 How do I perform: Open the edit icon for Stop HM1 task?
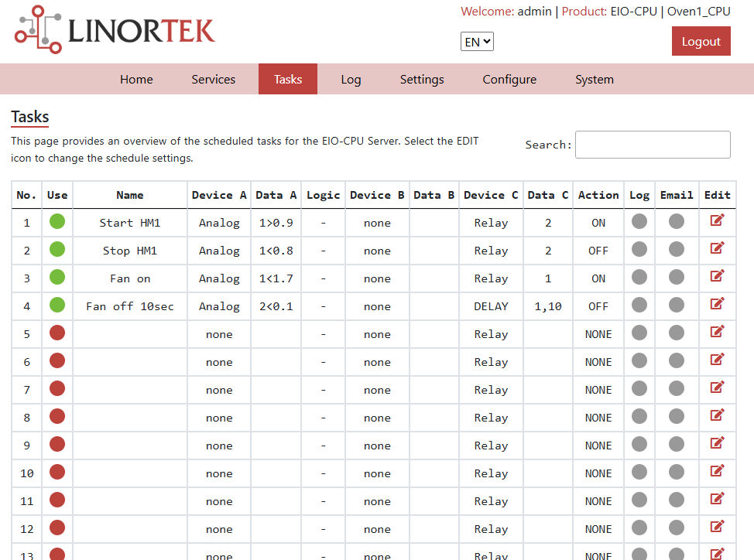pyautogui.click(x=717, y=248)
